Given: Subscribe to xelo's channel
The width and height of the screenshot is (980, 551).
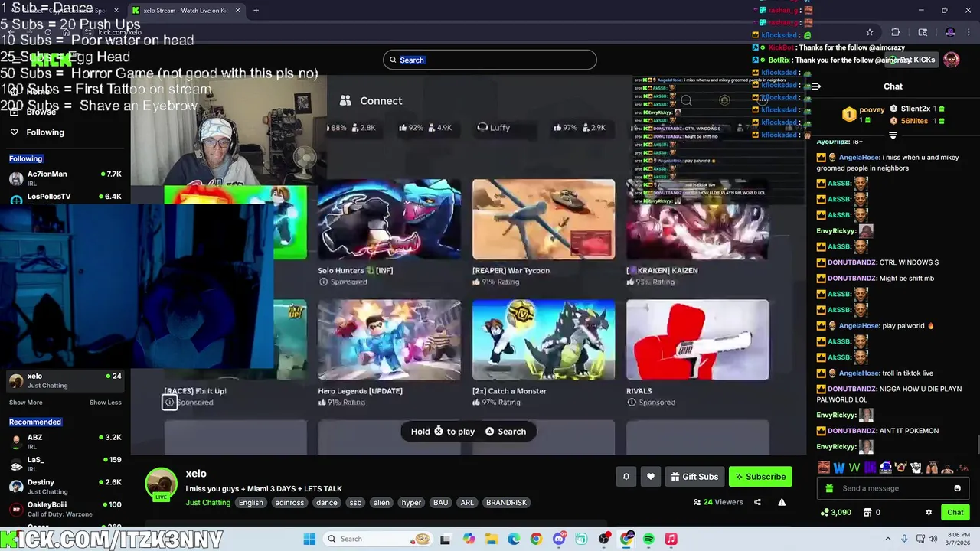Looking at the screenshot, I should 760,477.
